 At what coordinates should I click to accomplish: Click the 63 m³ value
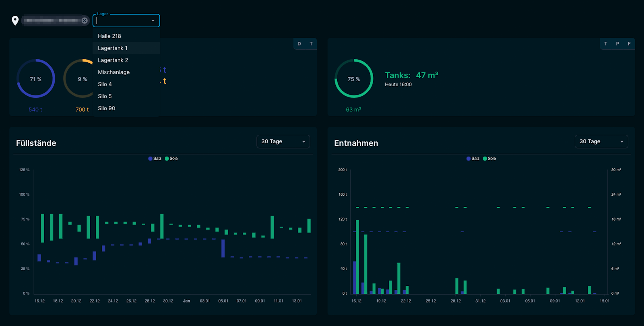click(353, 109)
